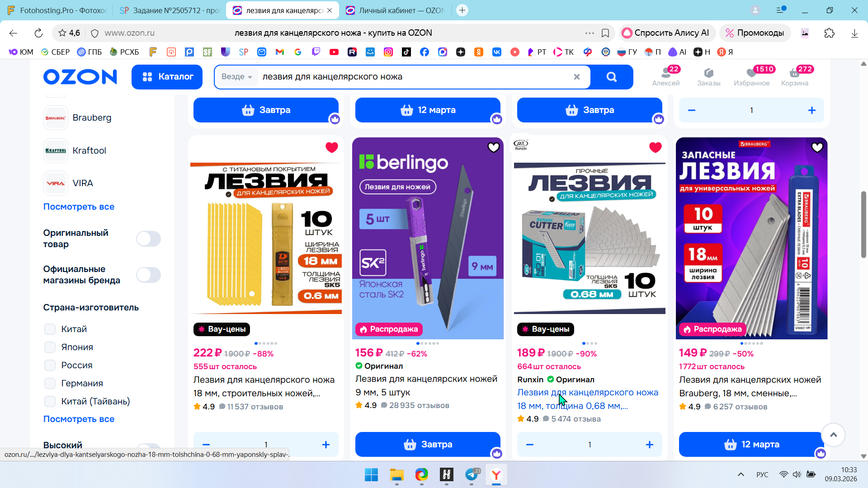
Task: Open the Заказы orders icon
Action: coord(708,74)
